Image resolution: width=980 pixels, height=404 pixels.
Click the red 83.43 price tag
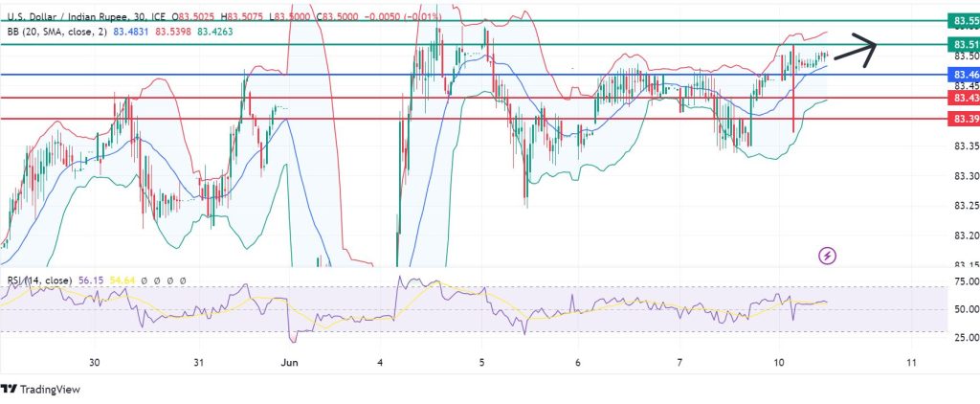tap(965, 98)
